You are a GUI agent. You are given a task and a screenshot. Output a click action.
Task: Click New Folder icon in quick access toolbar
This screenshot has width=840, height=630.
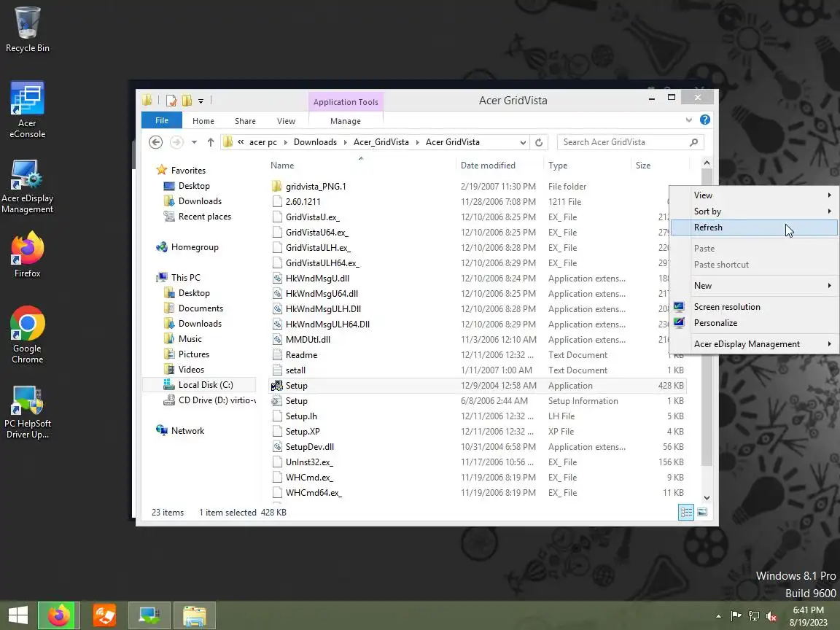point(187,100)
